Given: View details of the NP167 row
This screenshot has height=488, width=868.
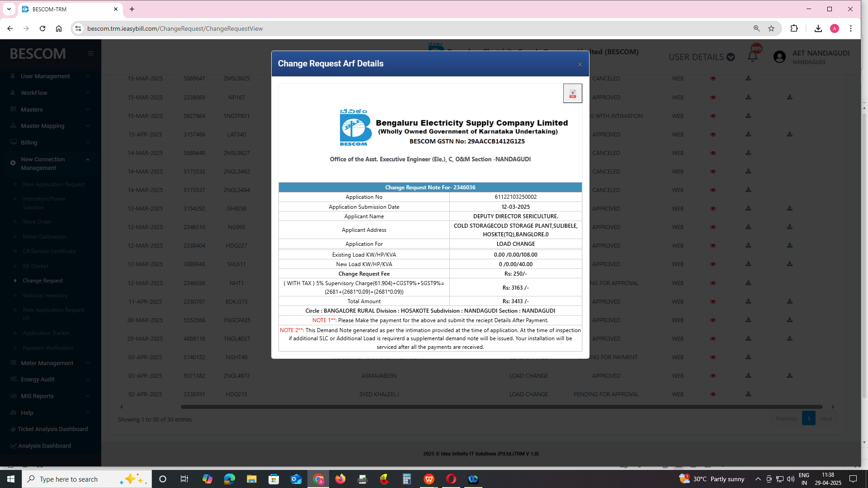Looking at the screenshot, I should click(x=713, y=98).
